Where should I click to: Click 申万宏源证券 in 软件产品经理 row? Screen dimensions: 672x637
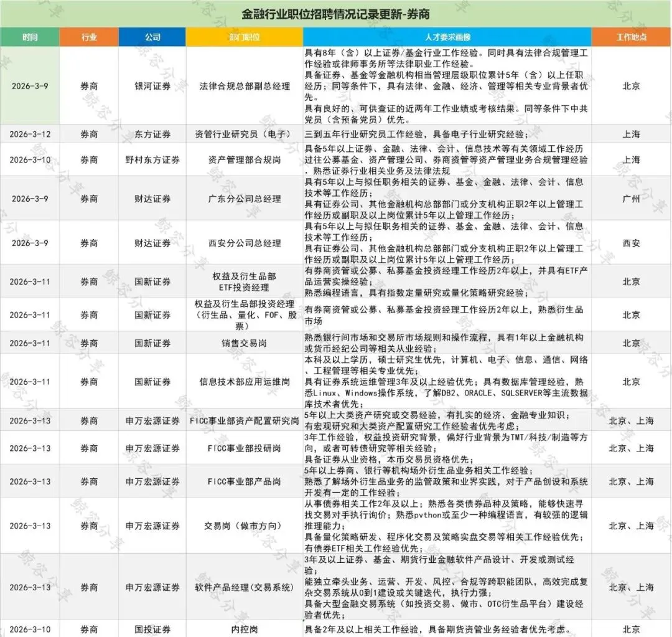tap(152, 587)
